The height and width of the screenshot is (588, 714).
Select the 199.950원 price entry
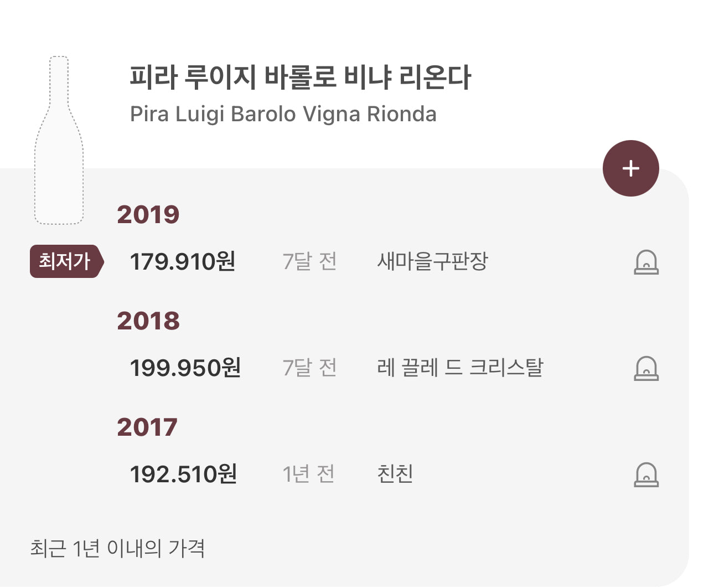(x=185, y=368)
